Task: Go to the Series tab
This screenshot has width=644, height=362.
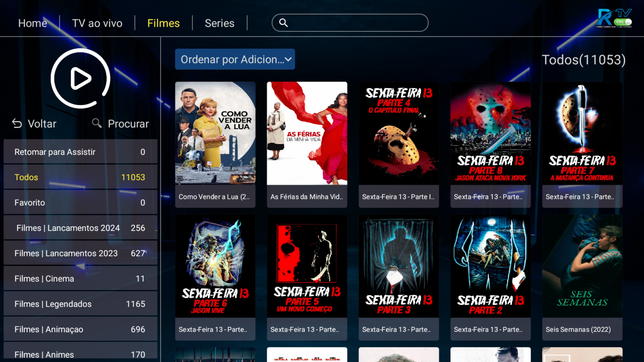Action: [x=219, y=23]
